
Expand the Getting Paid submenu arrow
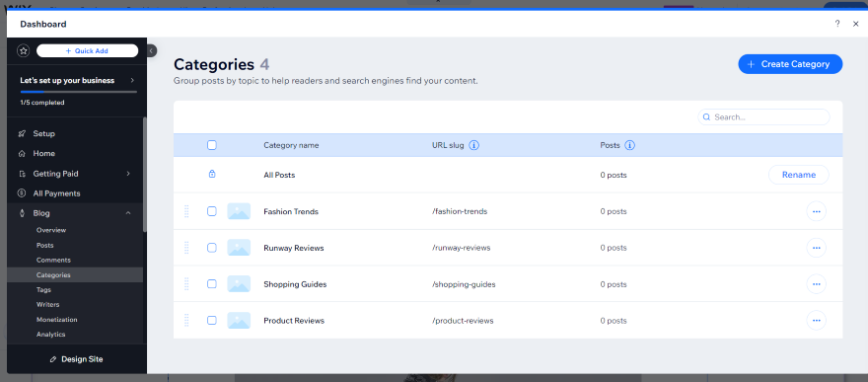128,174
